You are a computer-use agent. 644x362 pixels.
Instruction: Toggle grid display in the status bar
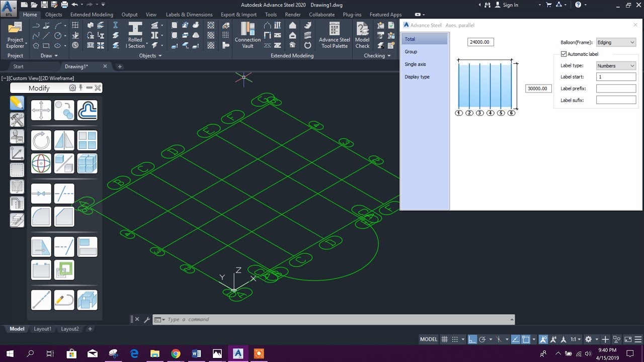pyautogui.click(x=445, y=339)
